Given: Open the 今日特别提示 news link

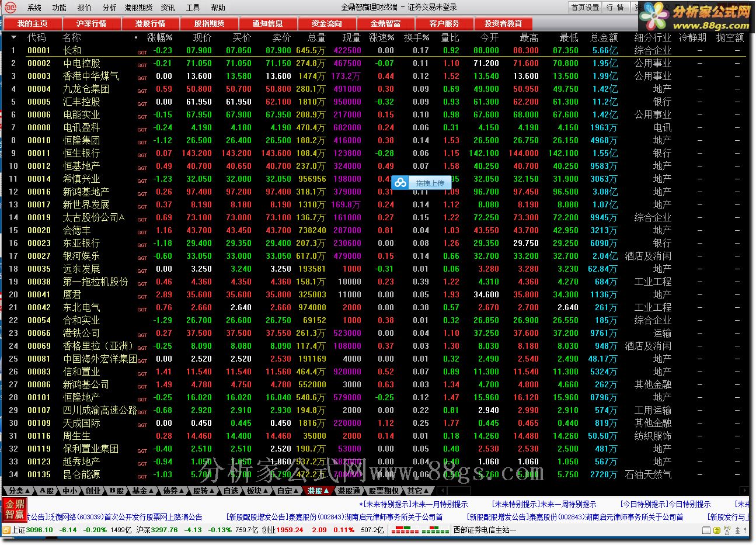Looking at the screenshot, I should [x=666, y=504].
